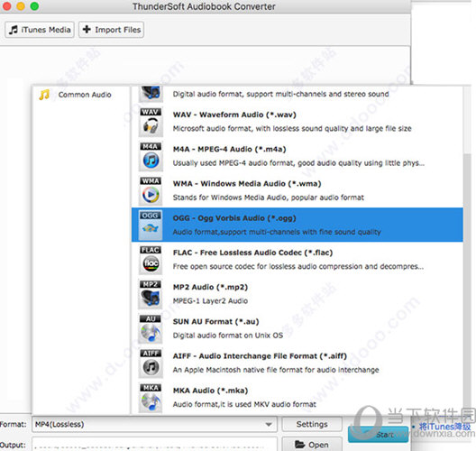Open iTunes Media library

[x=40, y=30]
